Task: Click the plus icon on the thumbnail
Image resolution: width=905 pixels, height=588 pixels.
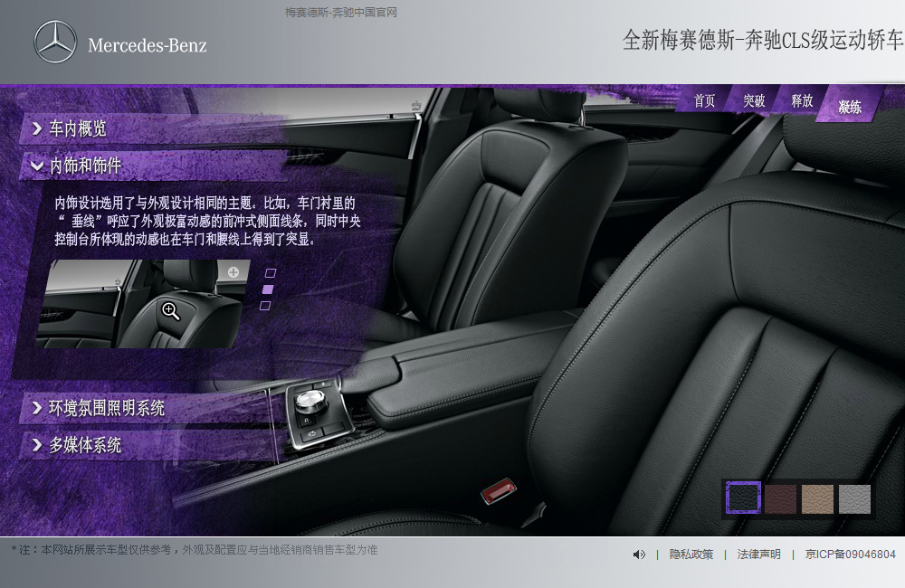Action: [233, 271]
